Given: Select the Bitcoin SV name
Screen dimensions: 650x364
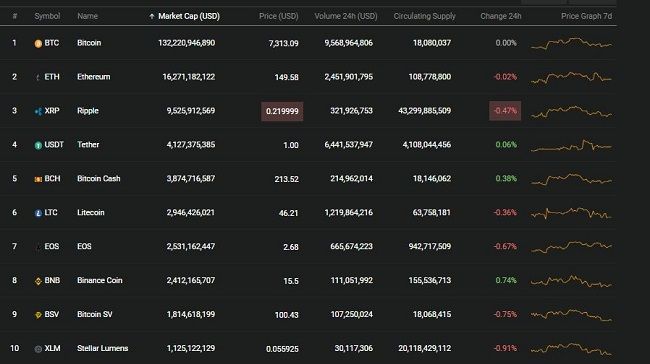Looking at the screenshot, I should click(95, 315).
